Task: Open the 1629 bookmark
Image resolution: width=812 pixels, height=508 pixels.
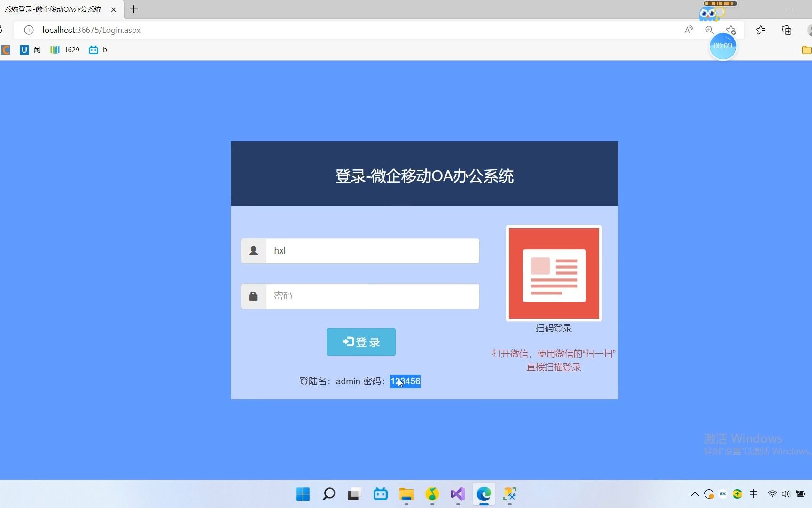Action: [x=65, y=50]
